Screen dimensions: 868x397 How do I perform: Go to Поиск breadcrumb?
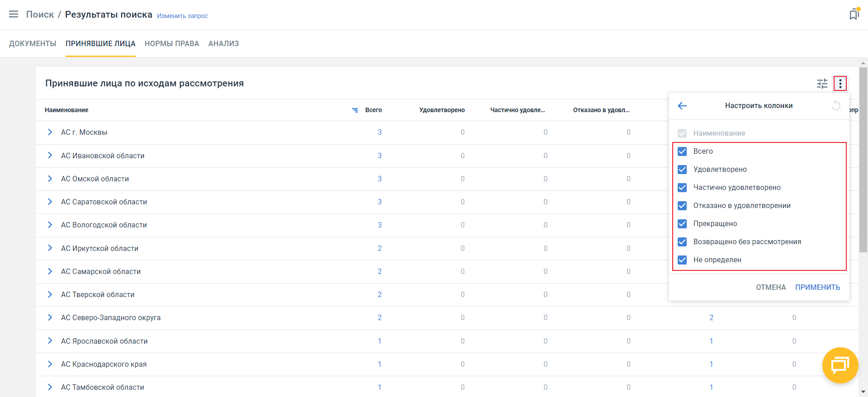click(x=40, y=14)
